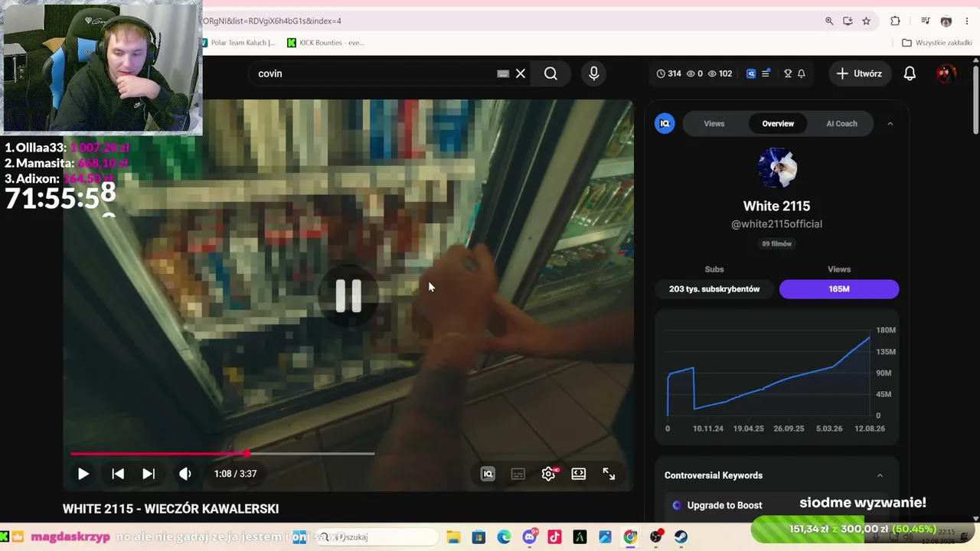Open the Chrome three-dot menu
Screen dimensions: 980x551
point(966,21)
